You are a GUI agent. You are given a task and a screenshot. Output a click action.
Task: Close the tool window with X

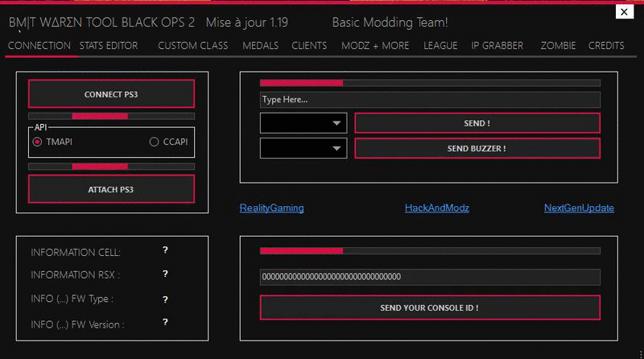point(625,12)
